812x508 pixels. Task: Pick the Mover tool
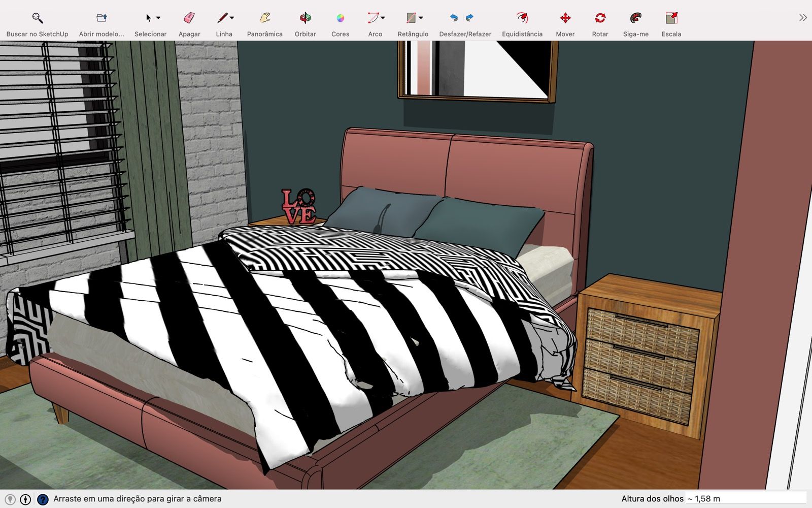(x=565, y=18)
